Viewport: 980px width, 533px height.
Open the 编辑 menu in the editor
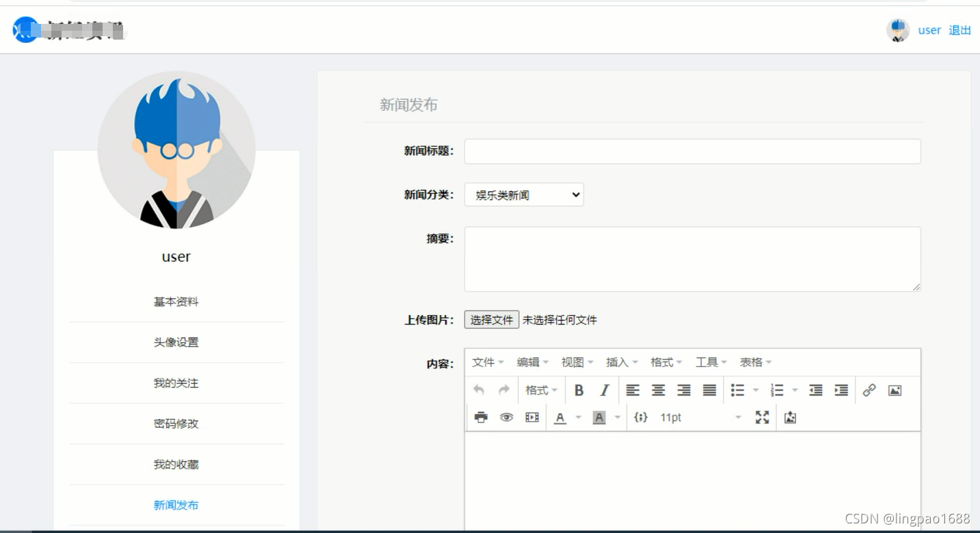[533, 362]
